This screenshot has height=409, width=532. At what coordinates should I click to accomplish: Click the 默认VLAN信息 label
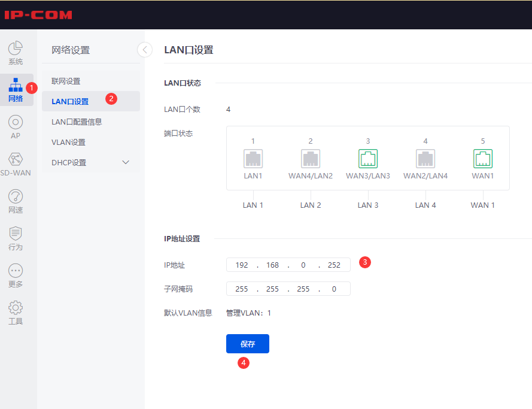tap(189, 313)
